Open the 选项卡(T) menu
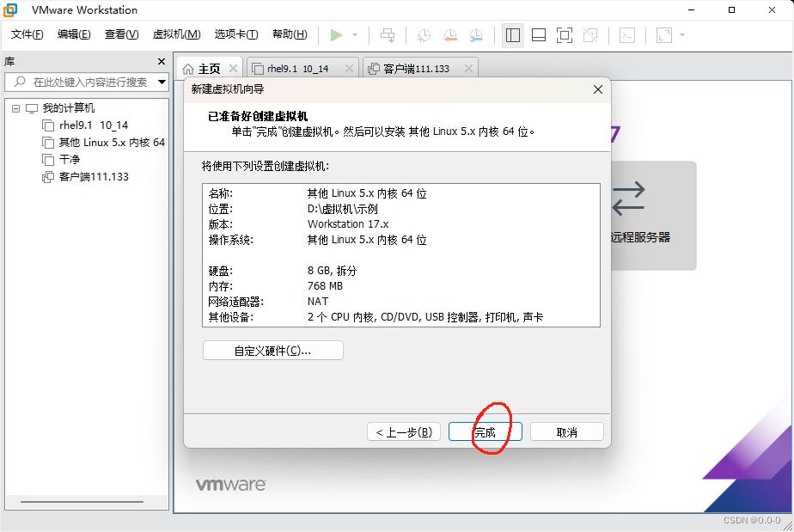794x532 pixels. pos(236,34)
